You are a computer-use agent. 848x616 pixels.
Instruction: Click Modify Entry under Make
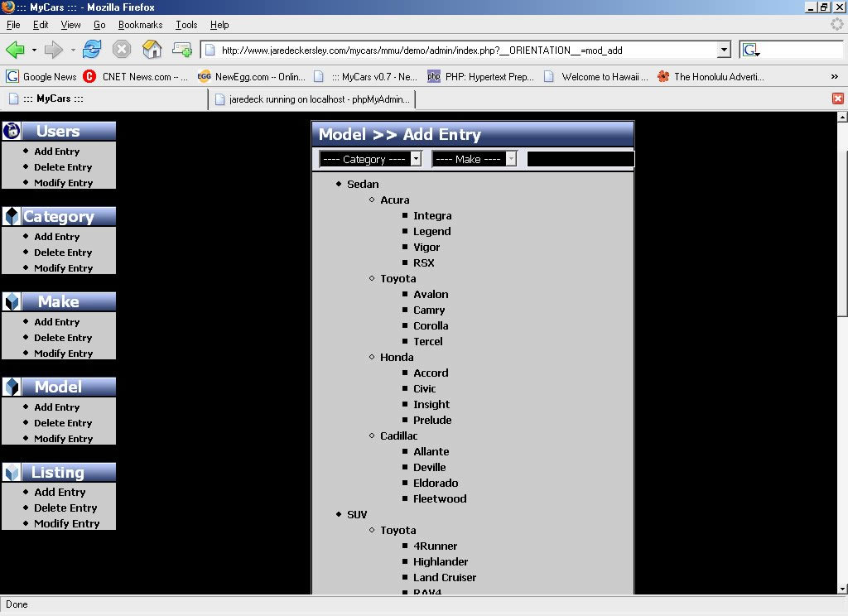coord(63,354)
